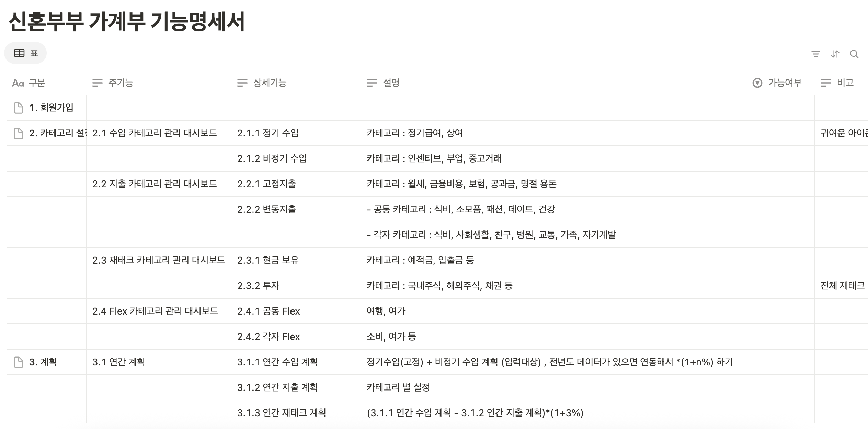Image resolution: width=868 pixels, height=429 pixels.
Task: Open the 주기능 column header menu
Action: tap(120, 83)
